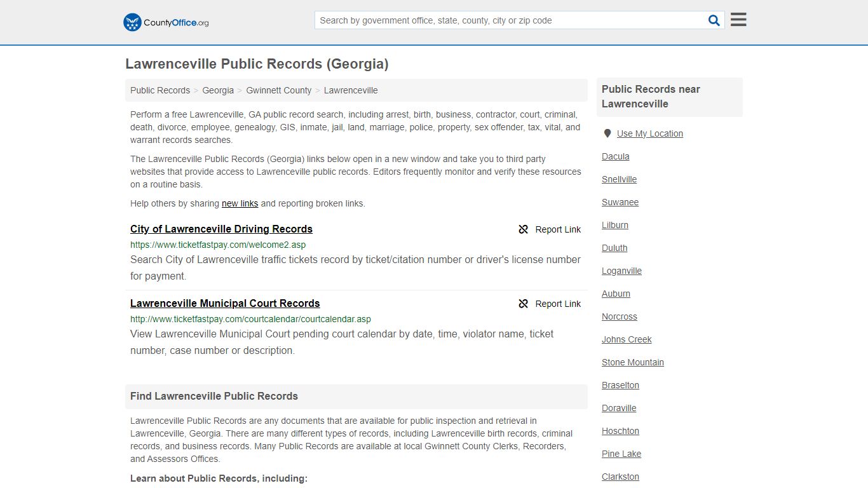Report Link for Municipal Court Records
This screenshot has height=488, width=868.
[558, 304]
